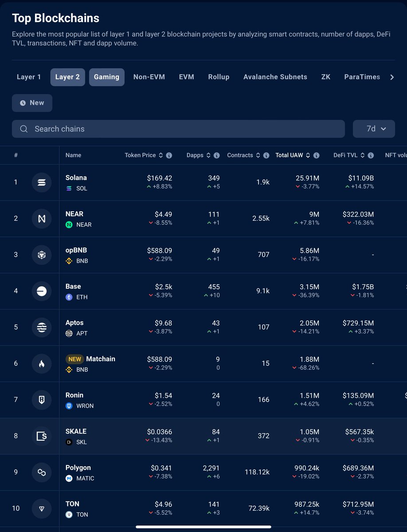Open the Base chain name link
Screen dimensions: 407x532
click(x=73, y=287)
